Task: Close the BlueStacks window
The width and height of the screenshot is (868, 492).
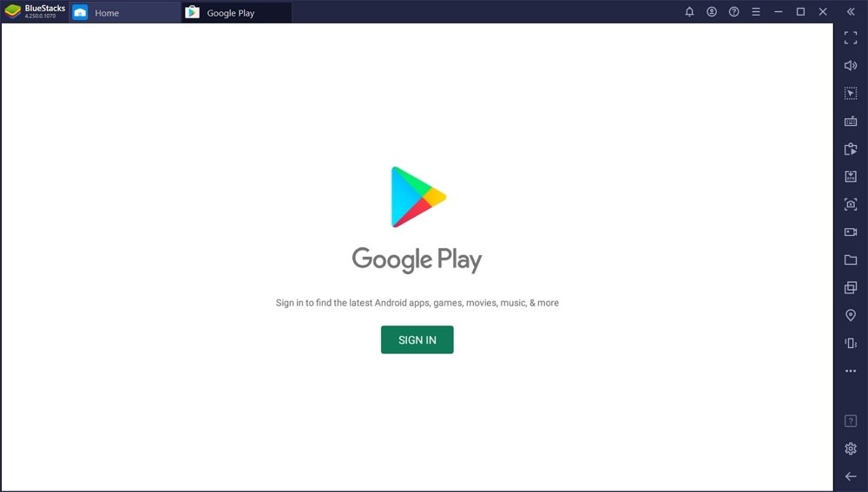Action: 823,11
